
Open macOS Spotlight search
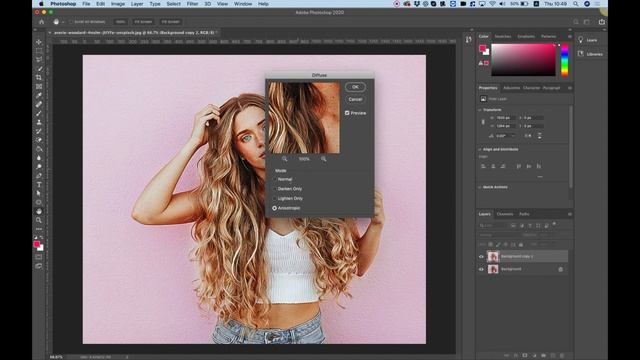click(576, 4)
